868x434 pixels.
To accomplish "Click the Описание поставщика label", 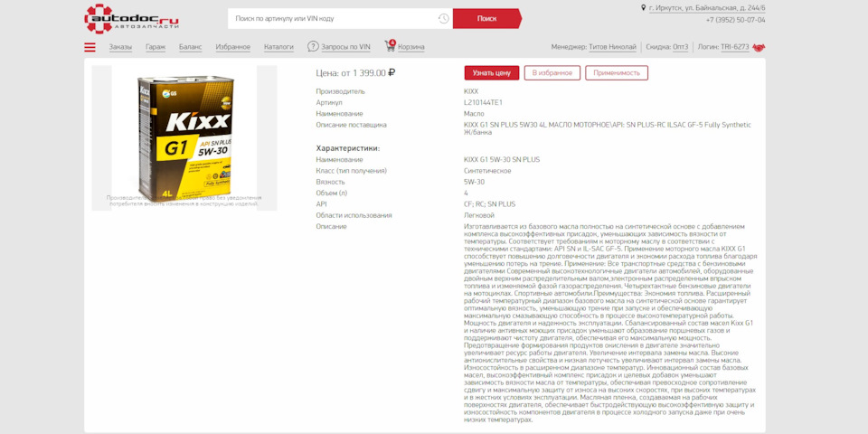I will tap(351, 125).
